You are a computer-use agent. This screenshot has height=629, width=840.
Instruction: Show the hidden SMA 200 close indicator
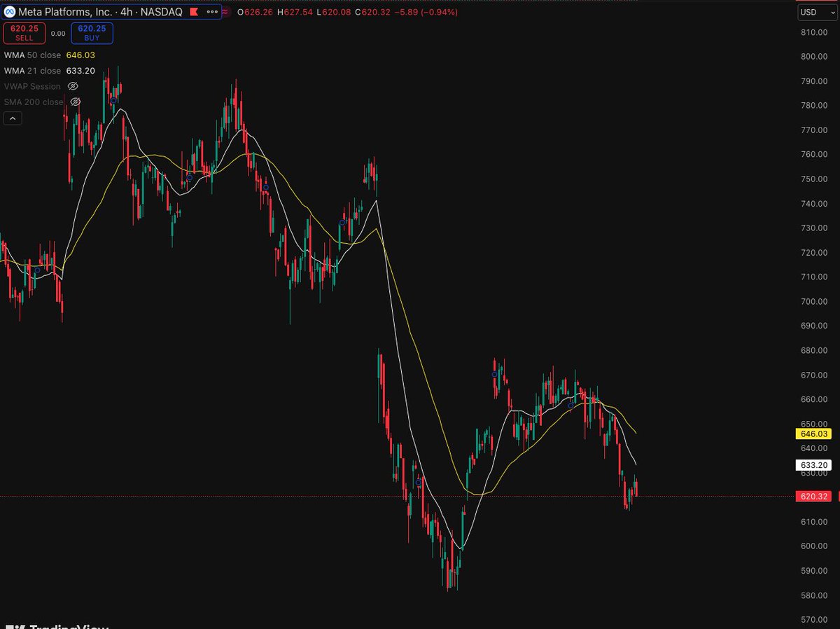76,102
